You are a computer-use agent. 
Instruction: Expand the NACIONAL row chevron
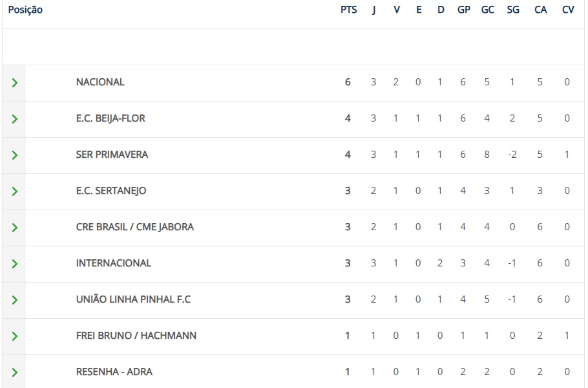[15, 83]
